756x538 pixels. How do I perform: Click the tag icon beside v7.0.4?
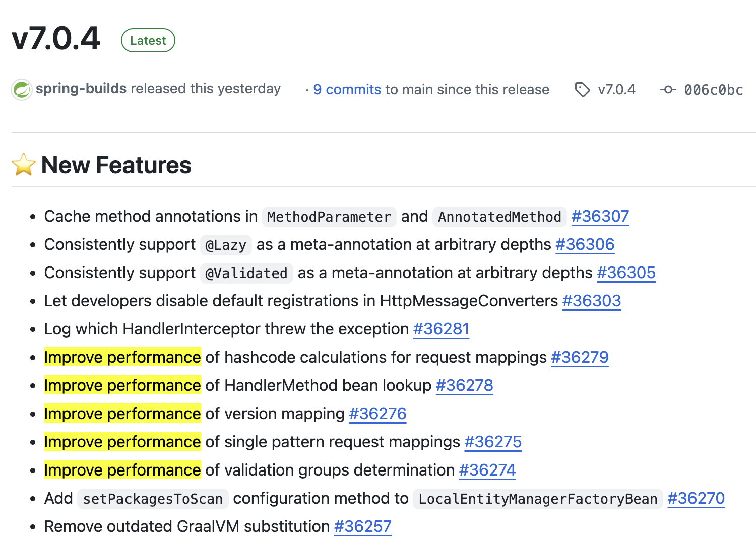click(x=582, y=90)
